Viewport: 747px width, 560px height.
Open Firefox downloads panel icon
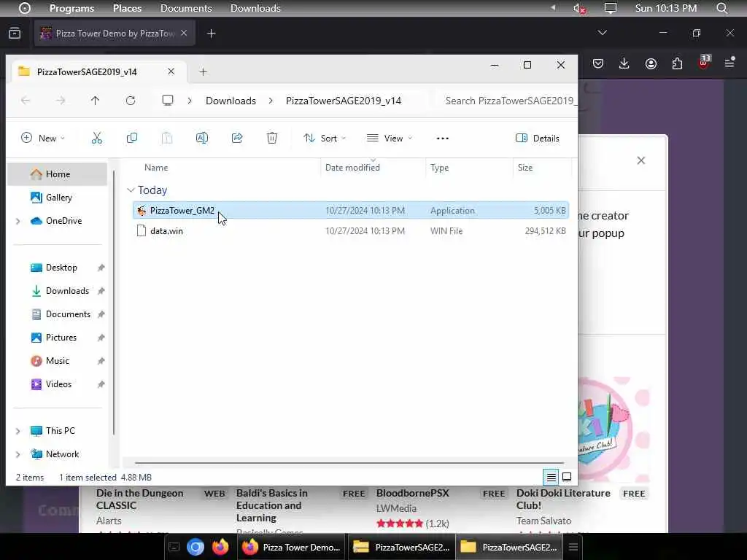pyautogui.click(x=624, y=63)
